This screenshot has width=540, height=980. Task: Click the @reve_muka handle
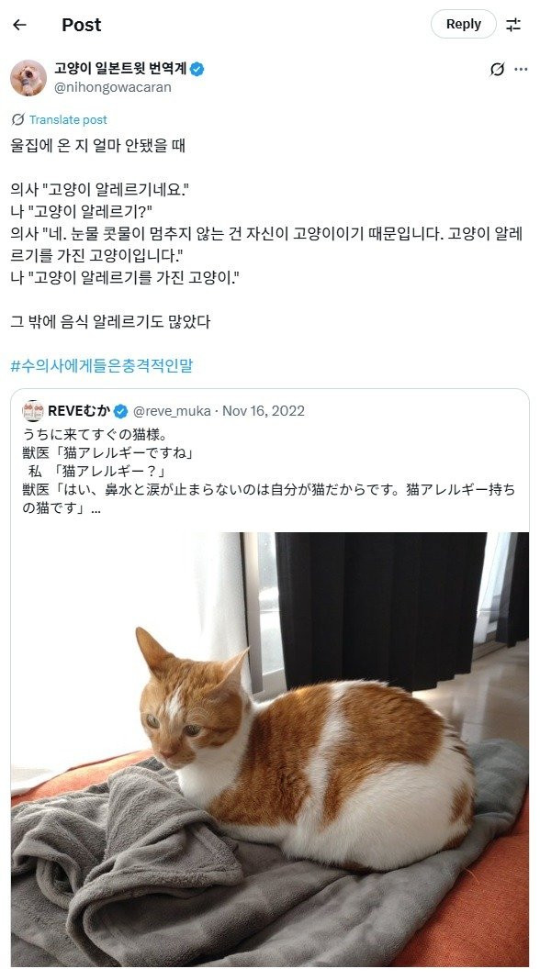172,410
